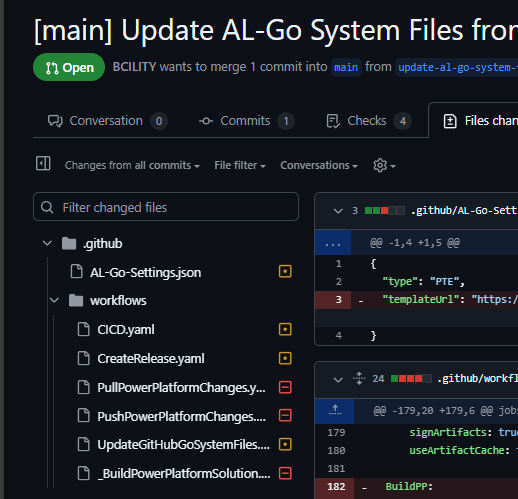Switch to the Checks tab
The image size is (518, 499).
(368, 121)
